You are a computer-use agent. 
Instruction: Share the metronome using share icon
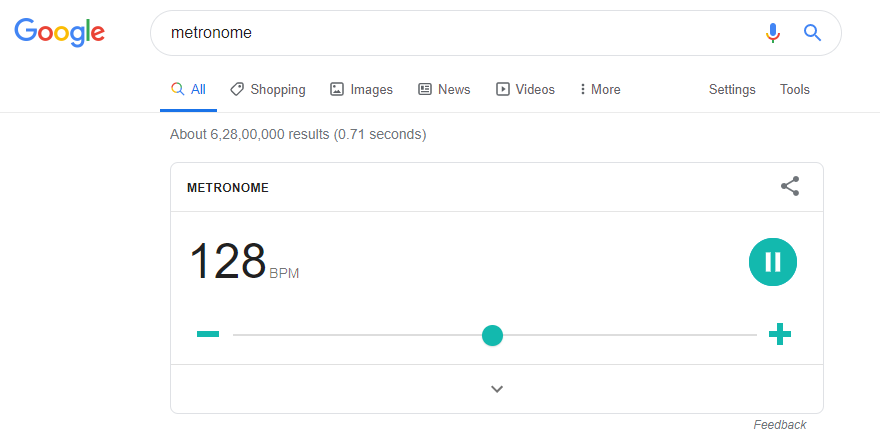tap(790, 186)
